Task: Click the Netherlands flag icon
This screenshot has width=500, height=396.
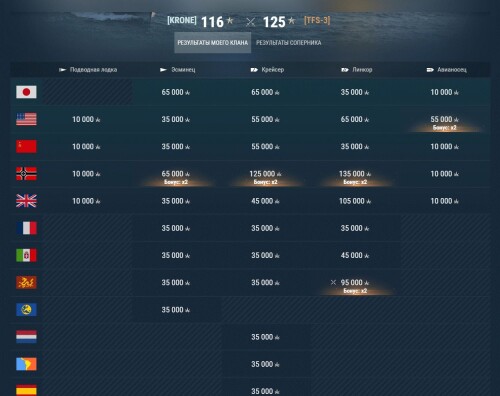Action: 26,337
